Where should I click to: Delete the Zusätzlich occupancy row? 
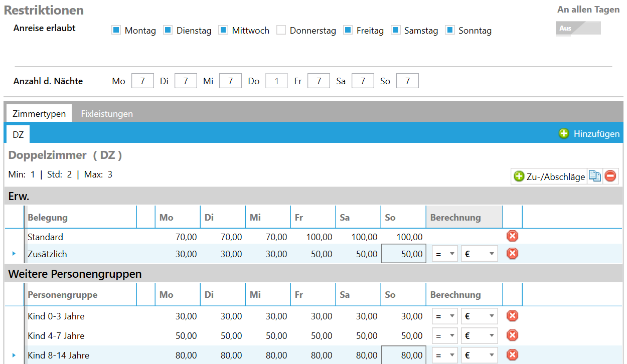(x=512, y=254)
